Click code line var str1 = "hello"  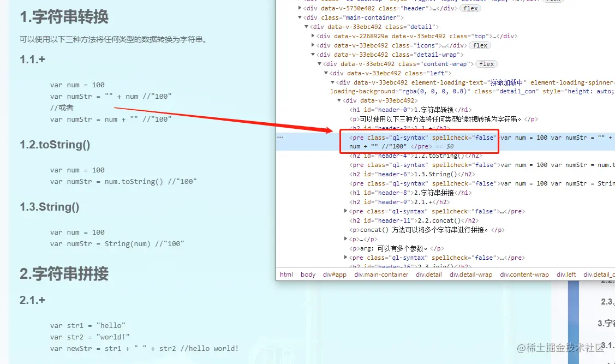[x=87, y=326]
